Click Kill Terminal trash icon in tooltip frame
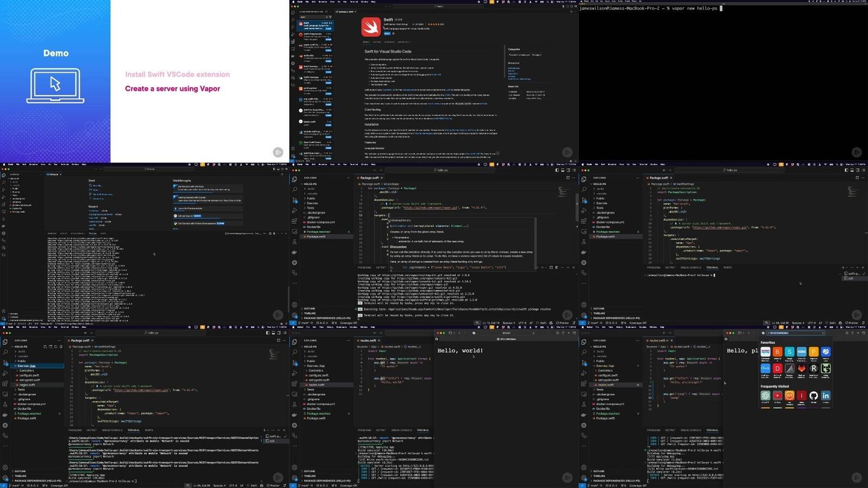Viewport: 868px width, 488px height. pyautogui.click(x=557, y=267)
